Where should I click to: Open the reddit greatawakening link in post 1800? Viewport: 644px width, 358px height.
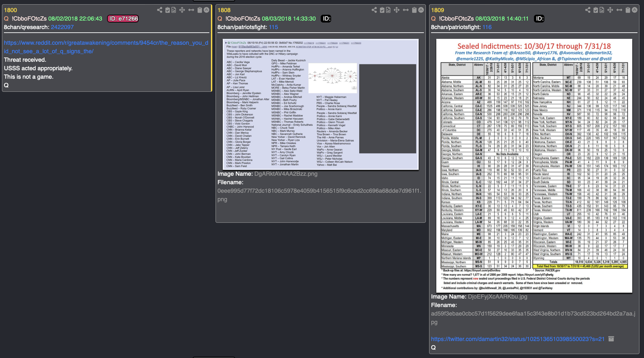click(106, 47)
